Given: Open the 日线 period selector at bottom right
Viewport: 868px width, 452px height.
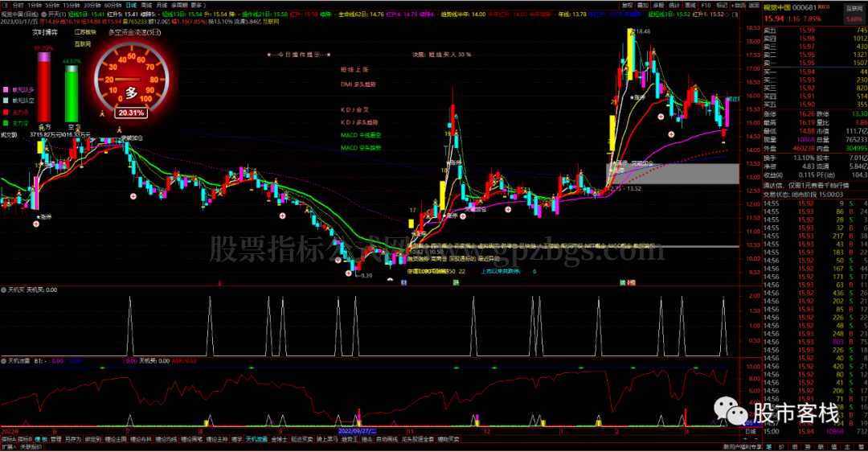Looking at the screenshot, I should point(751,432).
